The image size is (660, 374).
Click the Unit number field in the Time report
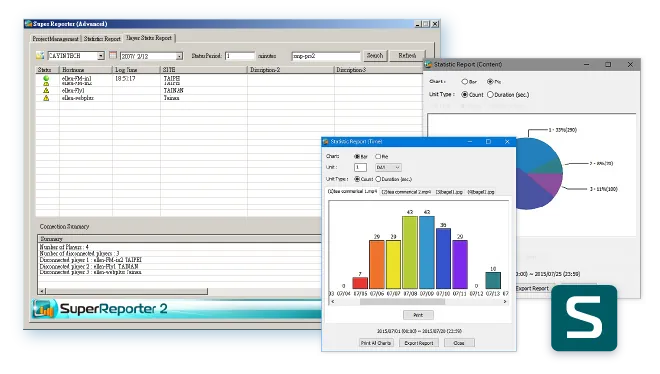(x=360, y=167)
